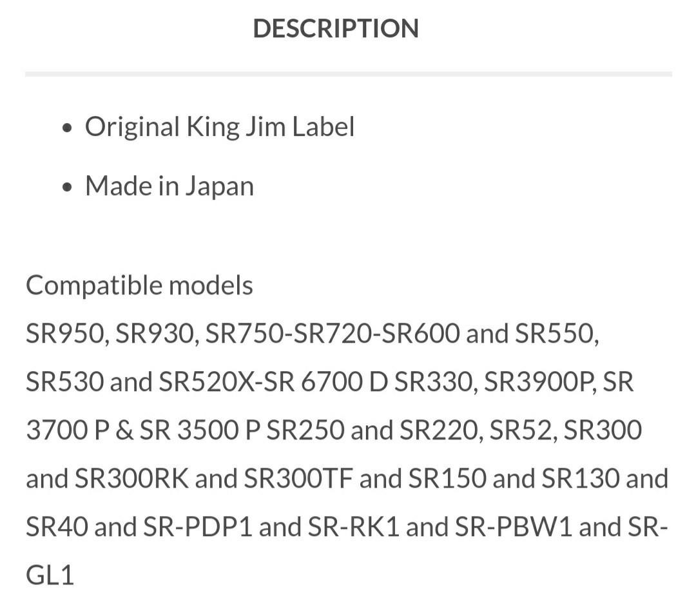Image resolution: width=696 pixels, height=616 pixels.
Task: Click the SR300RK model text
Action: (131, 478)
